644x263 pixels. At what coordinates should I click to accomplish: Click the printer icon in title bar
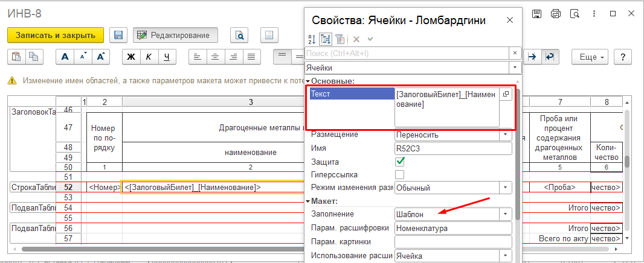click(x=556, y=13)
